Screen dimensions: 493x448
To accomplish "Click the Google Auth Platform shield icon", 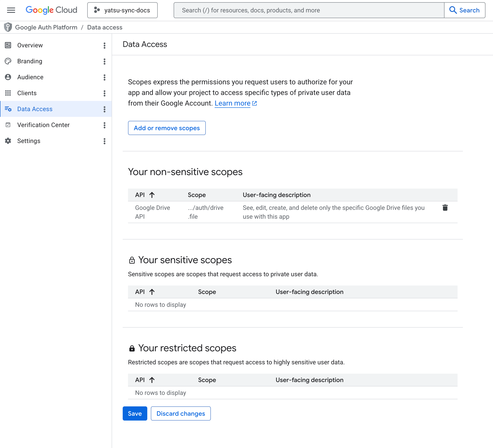I will click(x=8, y=27).
